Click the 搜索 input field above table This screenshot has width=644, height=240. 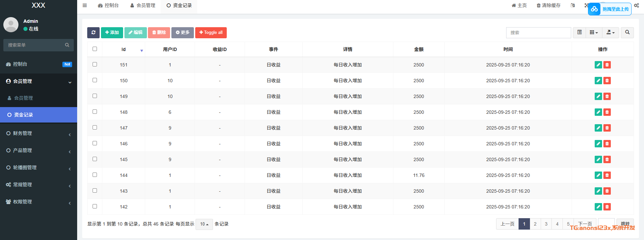tap(538, 33)
